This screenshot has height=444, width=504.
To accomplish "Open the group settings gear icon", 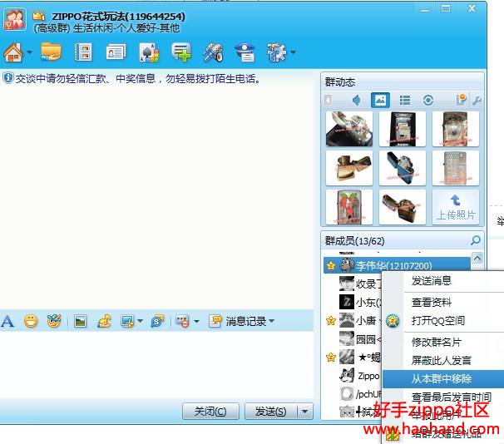I will click(x=276, y=52).
